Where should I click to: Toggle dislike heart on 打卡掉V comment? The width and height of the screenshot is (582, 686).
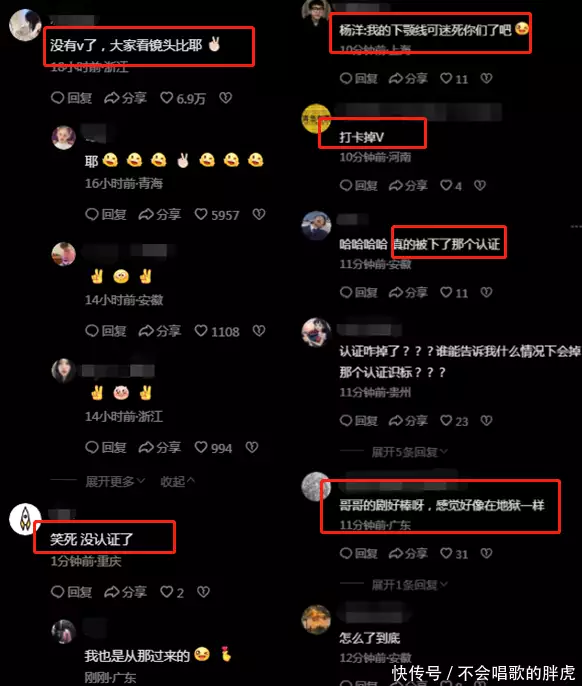point(480,186)
